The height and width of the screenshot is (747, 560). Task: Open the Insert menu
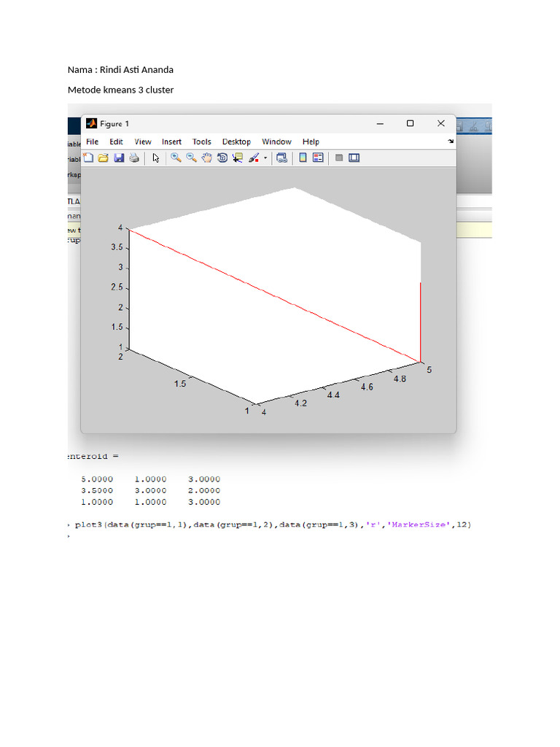(172, 142)
